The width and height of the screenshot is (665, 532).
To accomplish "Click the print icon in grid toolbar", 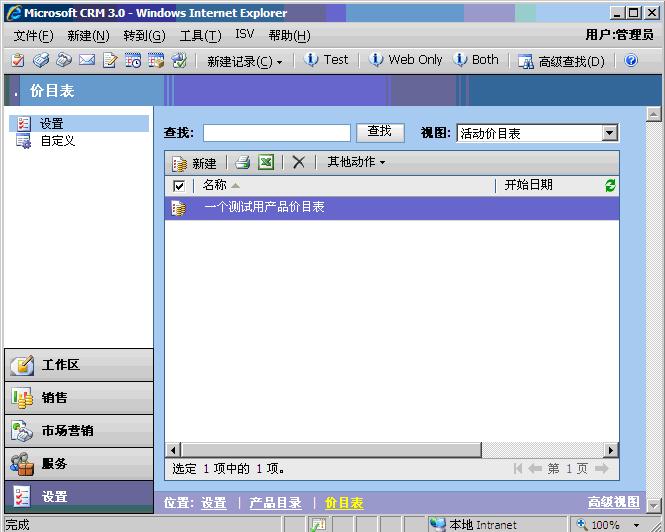I will click(x=243, y=162).
